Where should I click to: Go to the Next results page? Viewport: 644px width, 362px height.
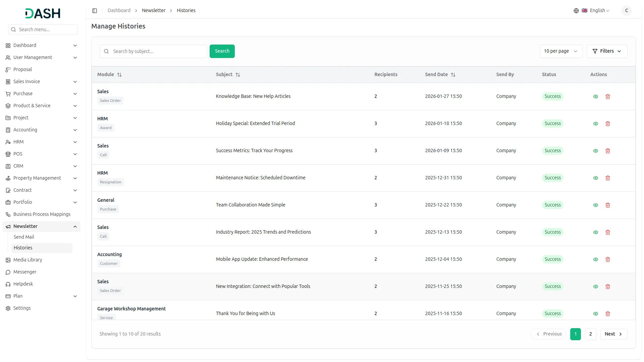(613, 334)
